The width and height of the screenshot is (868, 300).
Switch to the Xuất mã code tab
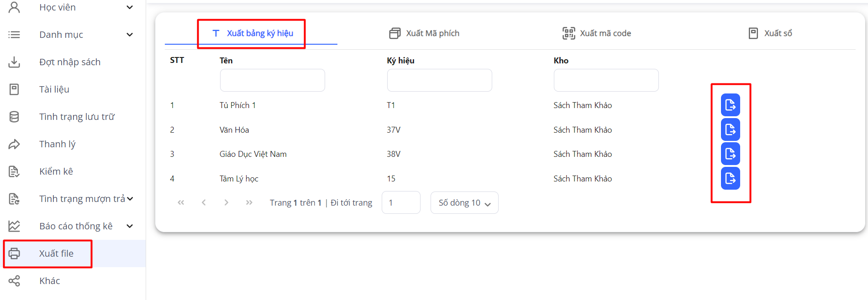click(597, 33)
